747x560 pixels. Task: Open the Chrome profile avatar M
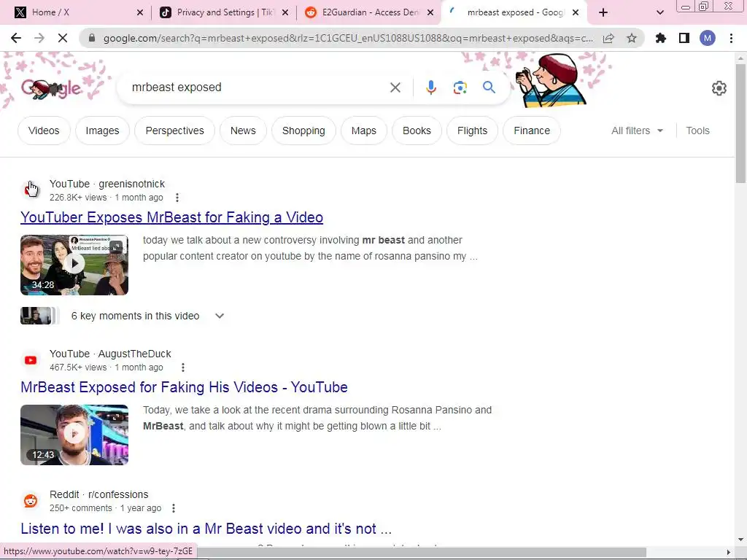[x=708, y=38]
